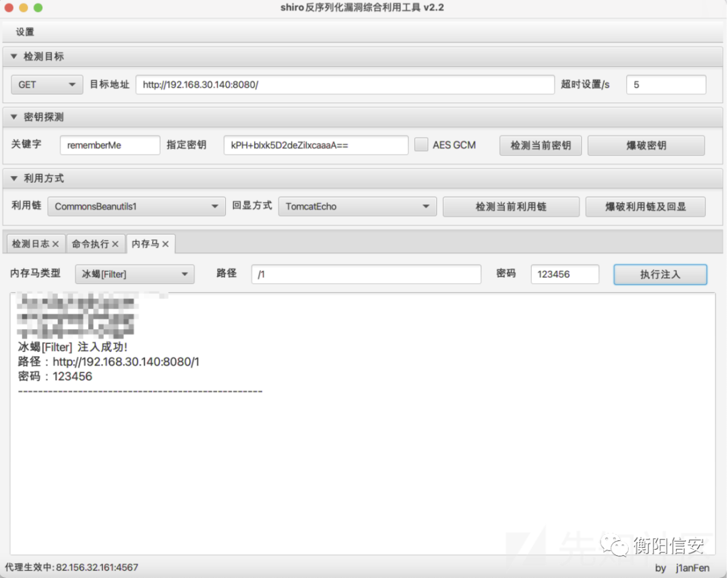Click the 代理生效中 proxy status text
Viewport: 728px width, 578px height.
click(71, 567)
